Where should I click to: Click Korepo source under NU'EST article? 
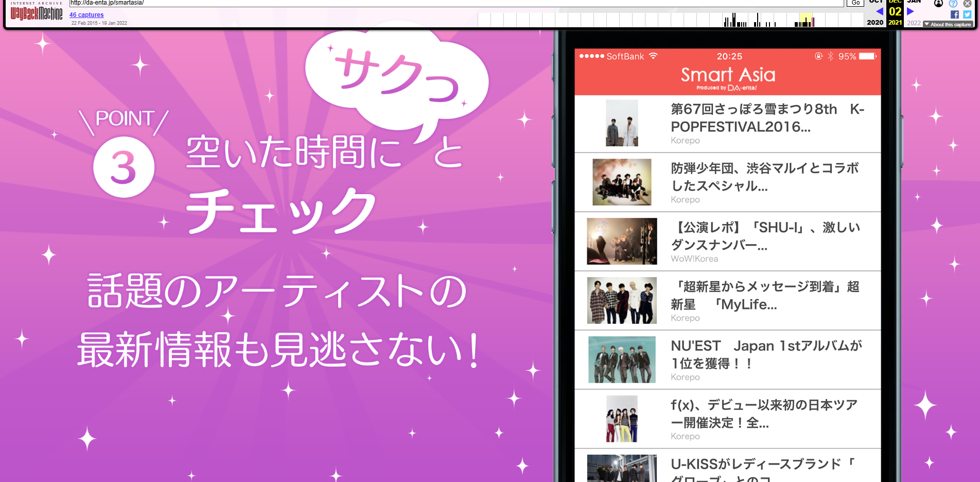685,377
